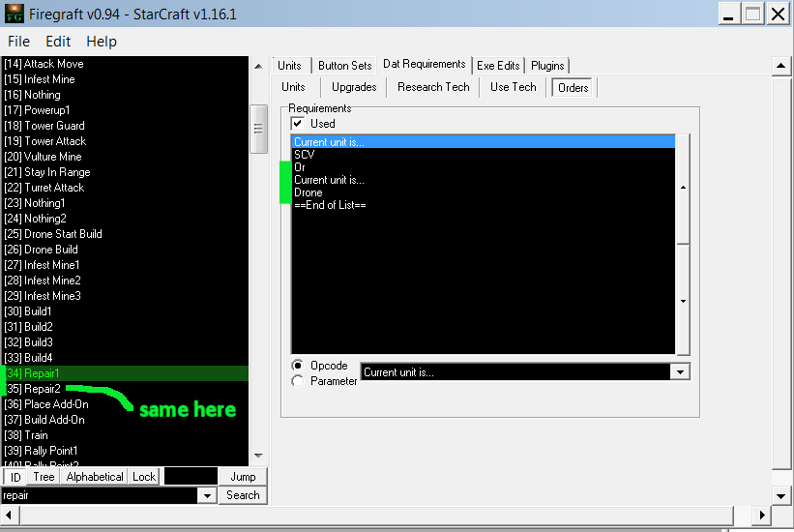This screenshot has height=532, width=794.
Task: Select [34] Repair1 order
Action: 125,373
